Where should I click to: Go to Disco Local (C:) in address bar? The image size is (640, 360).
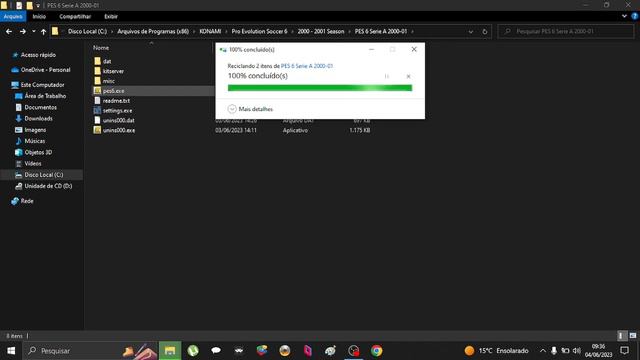pos(87,31)
